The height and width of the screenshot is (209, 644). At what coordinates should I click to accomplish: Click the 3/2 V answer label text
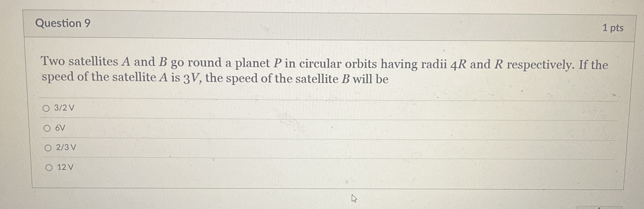(65, 108)
